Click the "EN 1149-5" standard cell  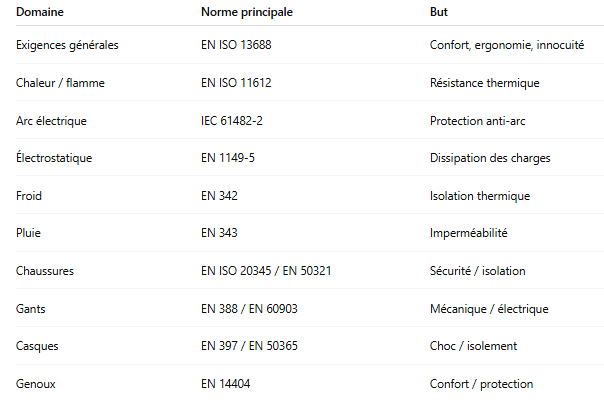pos(228,158)
